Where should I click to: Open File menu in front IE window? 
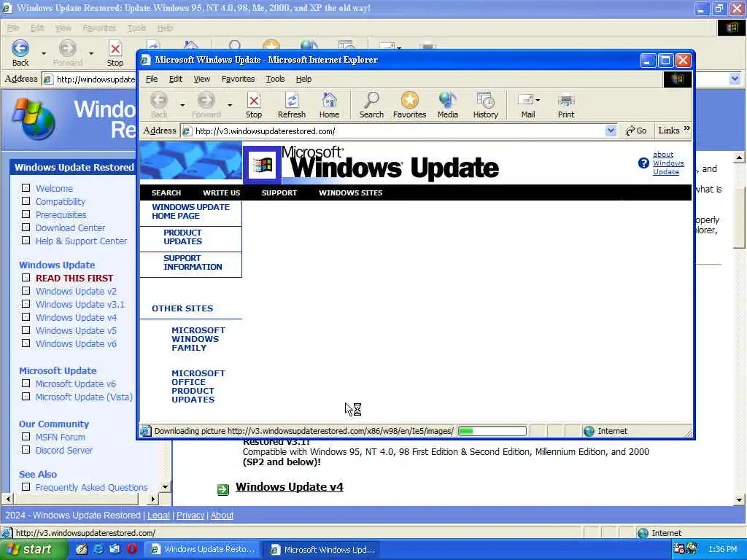152,79
